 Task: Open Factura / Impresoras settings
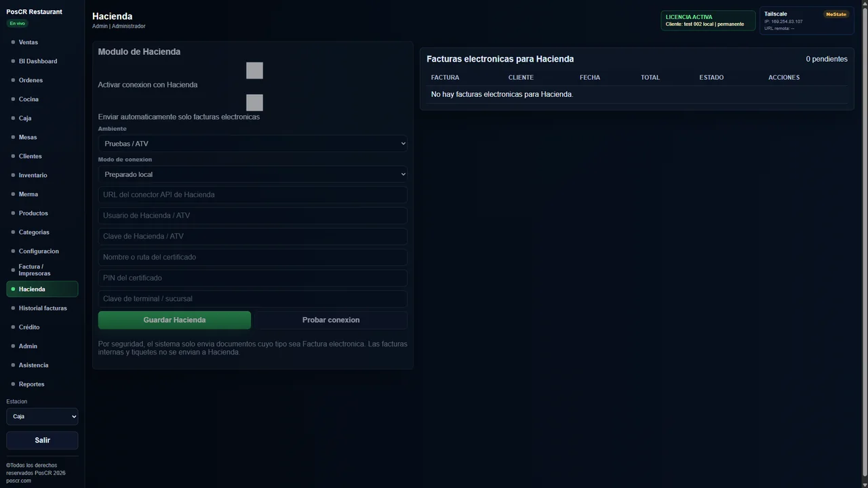[42, 270]
